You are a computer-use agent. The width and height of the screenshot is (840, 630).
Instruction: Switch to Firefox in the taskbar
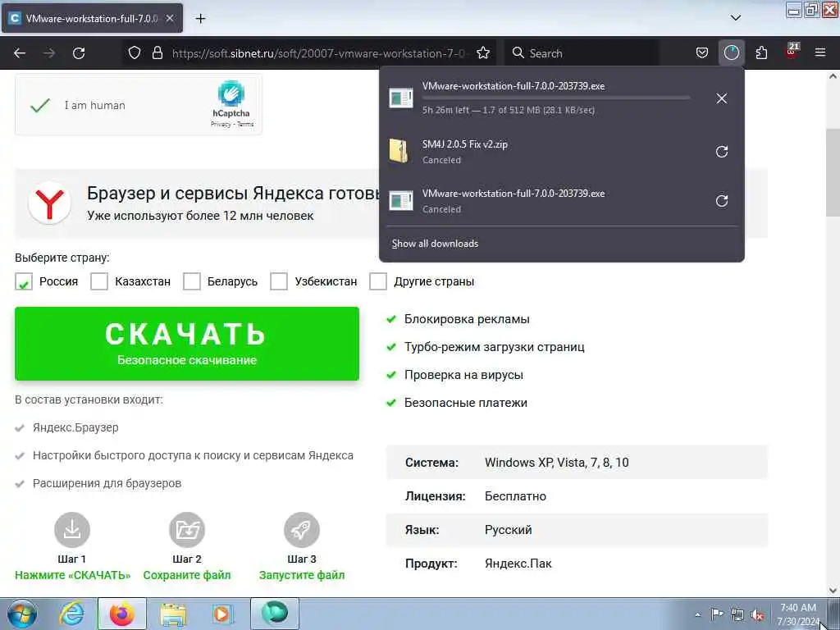click(122, 614)
